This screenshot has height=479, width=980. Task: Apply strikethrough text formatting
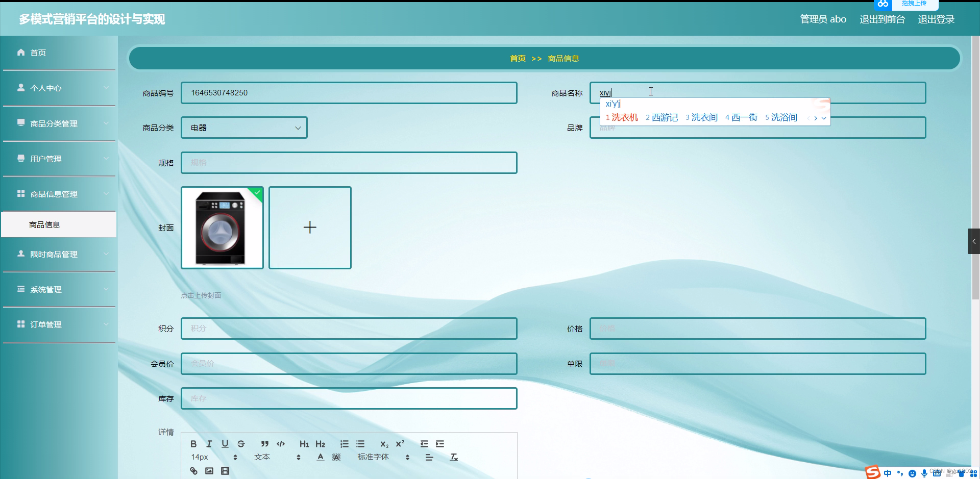click(240, 444)
